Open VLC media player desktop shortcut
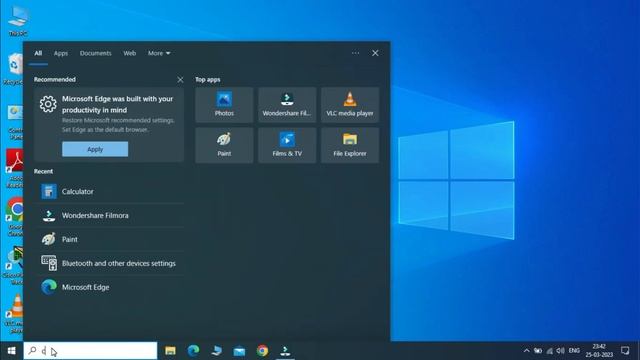The width and height of the screenshot is (640, 360). (x=16, y=313)
